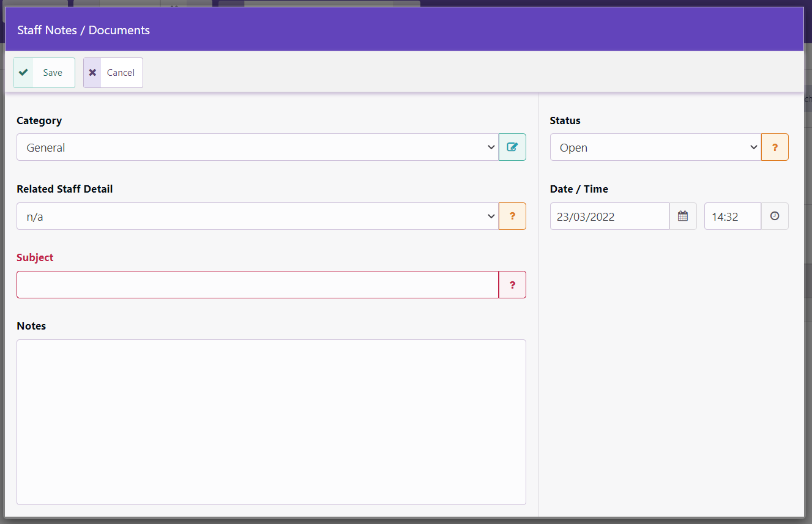Click the Related Staff Detail label
This screenshot has width=812, height=524.
coord(65,189)
